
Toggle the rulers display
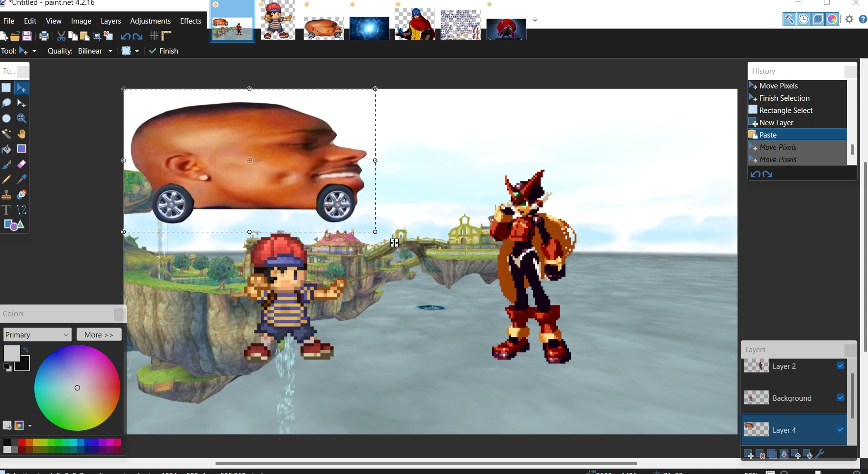coord(166,36)
